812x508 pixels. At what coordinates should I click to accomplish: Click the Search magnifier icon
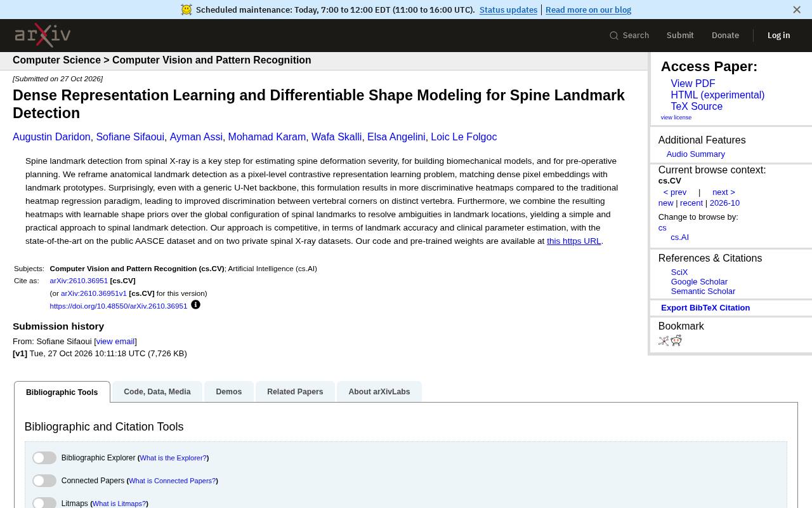point(613,36)
